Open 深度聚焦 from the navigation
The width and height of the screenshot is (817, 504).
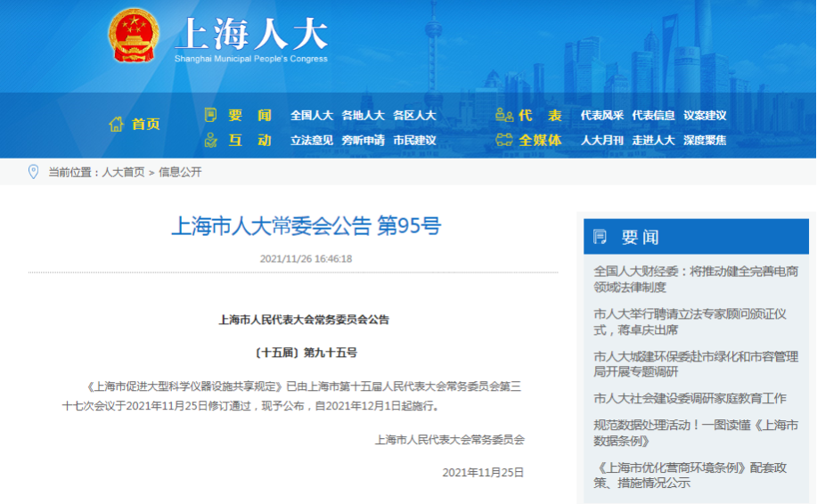click(705, 140)
